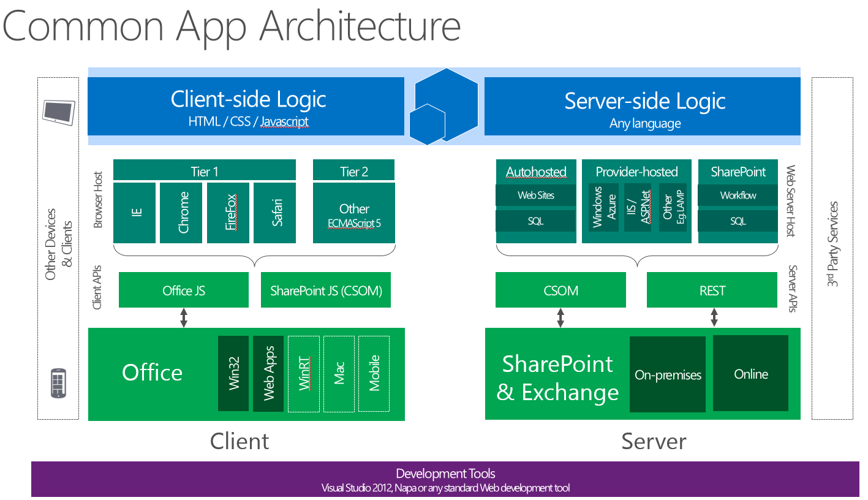
Task: Click the server CSOM API box
Action: [x=560, y=290]
